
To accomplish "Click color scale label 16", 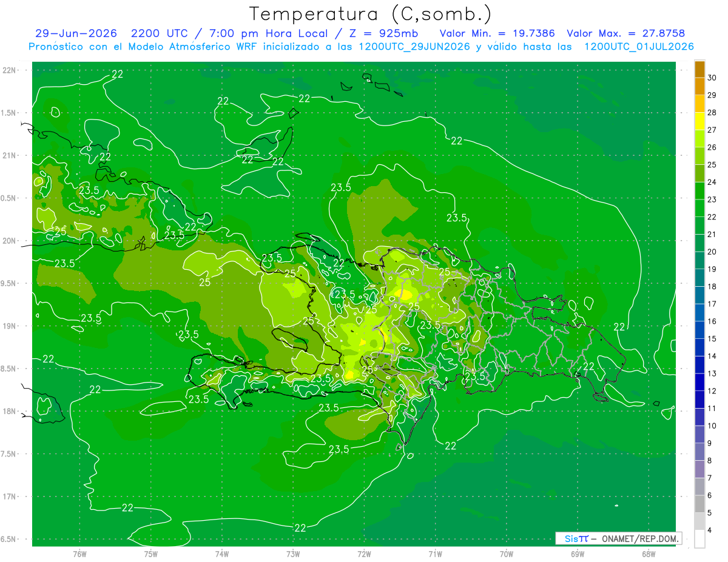I will click(712, 321).
